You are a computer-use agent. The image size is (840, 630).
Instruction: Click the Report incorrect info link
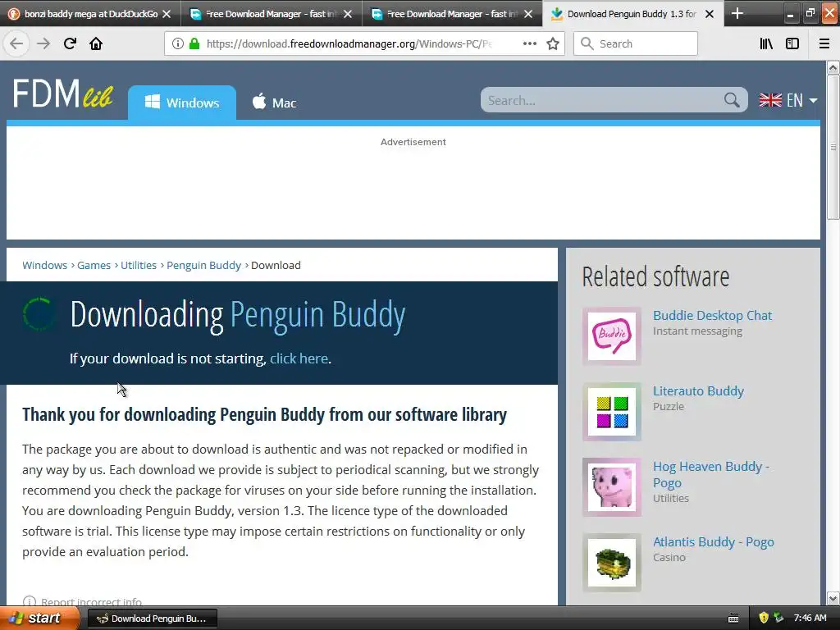tap(91, 601)
